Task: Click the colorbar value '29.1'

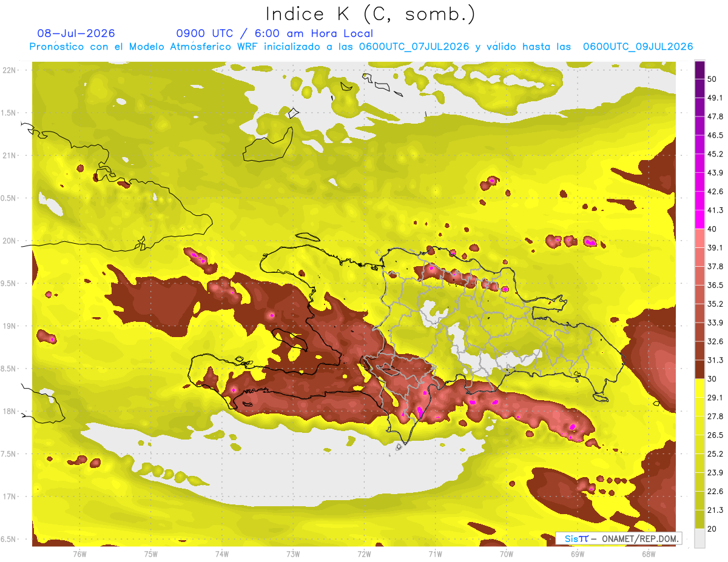Action: click(715, 398)
